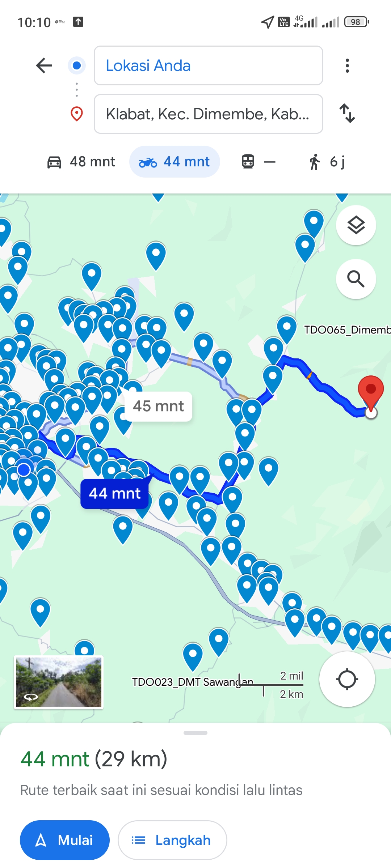Start navigation with the Mulai button
The width and height of the screenshot is (391, 868).
(65, 840)
